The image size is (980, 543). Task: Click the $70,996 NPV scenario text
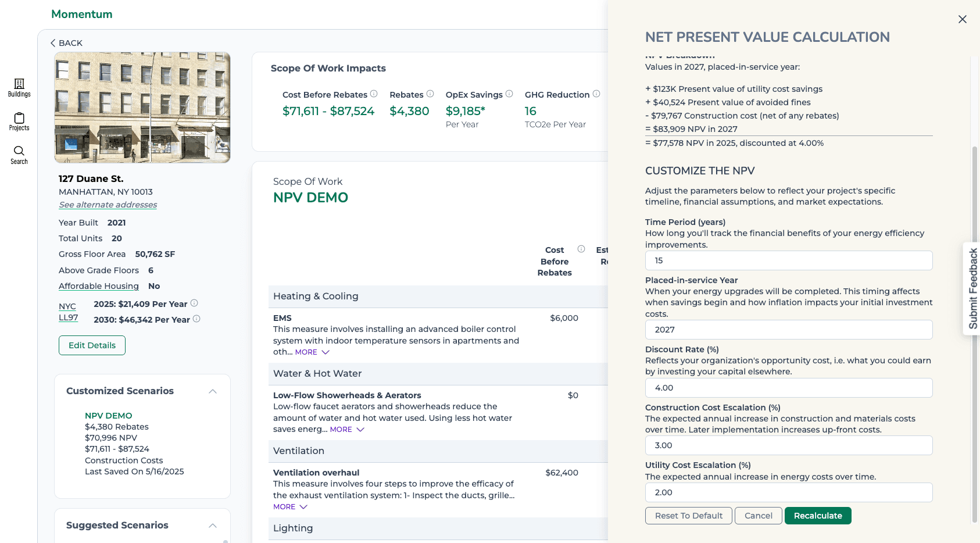click(x=111, y=438)
